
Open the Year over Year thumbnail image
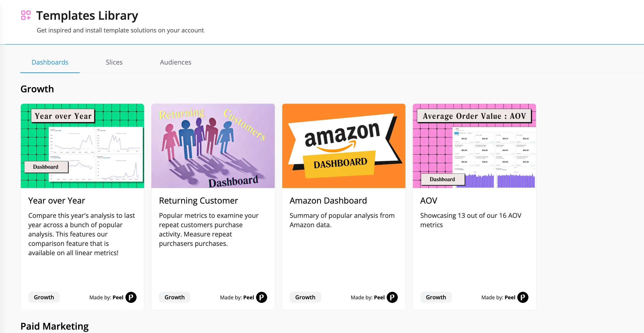[82, 146]
